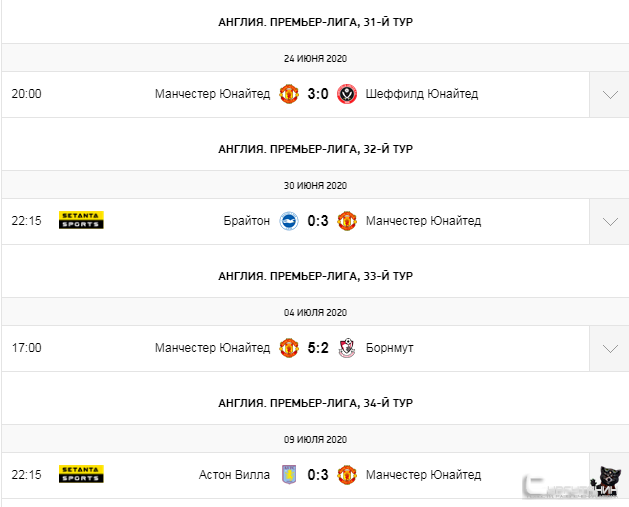Expand the Brighton vs Manchester United match details
The height and width of the screenshot is (507, 629).
click(x=610, y=222)
